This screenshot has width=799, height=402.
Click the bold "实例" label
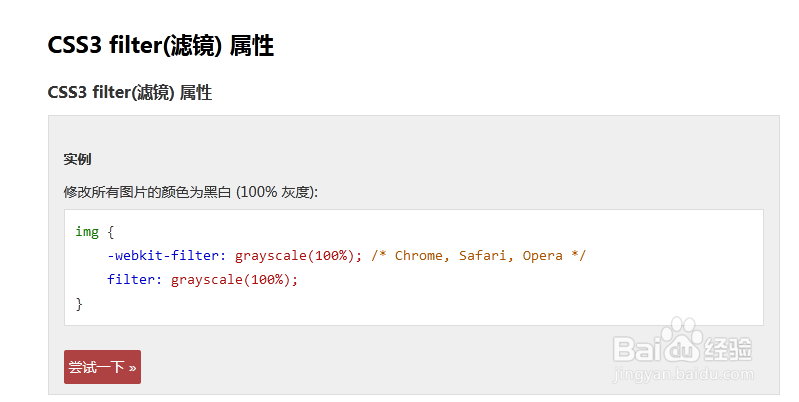pyautogui.click(x=77, y=159)
